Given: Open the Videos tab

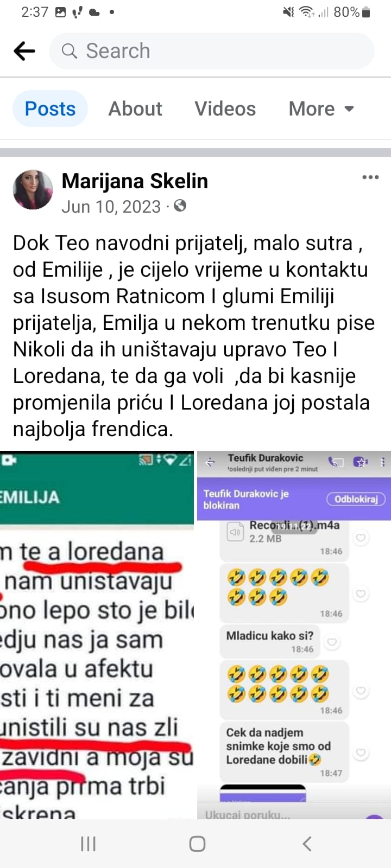Looking at the screenshot, I should 225,108.
